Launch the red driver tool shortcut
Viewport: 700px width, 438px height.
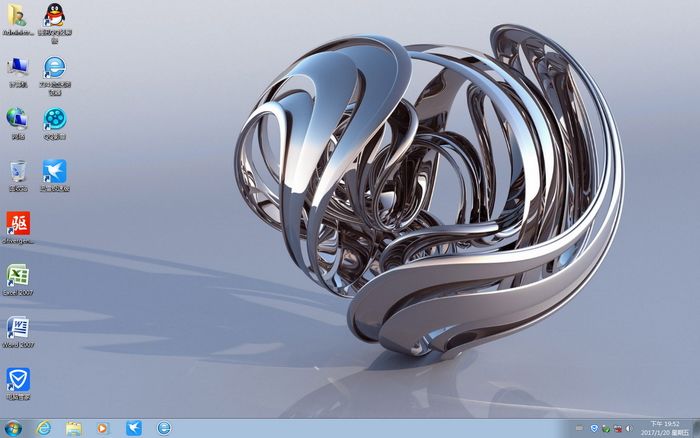pyautogui.click(x=18, y=223)
